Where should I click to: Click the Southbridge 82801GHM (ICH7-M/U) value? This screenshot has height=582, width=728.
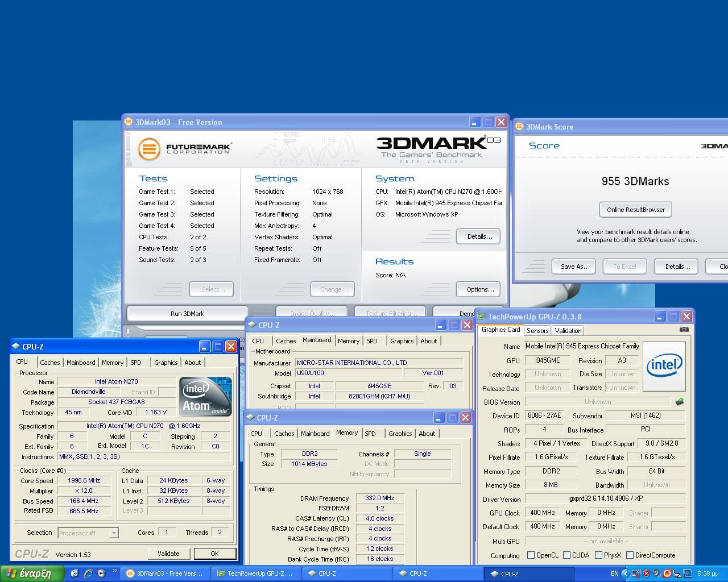coord(379,396)
